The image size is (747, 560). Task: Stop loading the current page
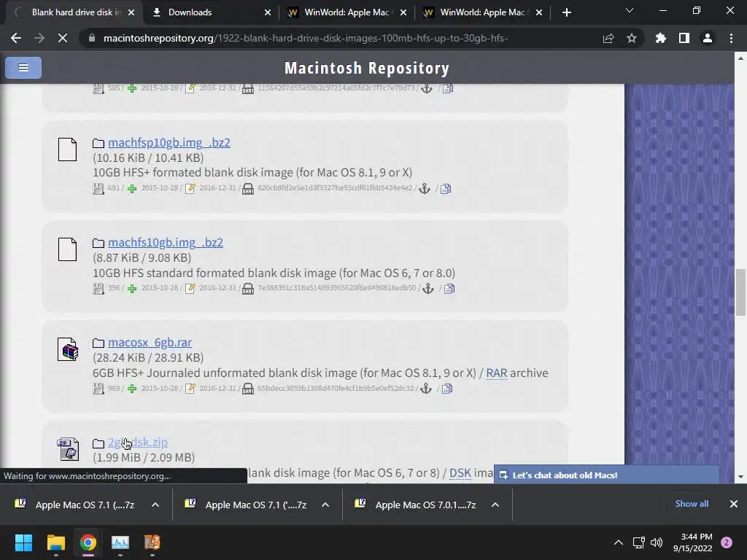pos(63,38)
